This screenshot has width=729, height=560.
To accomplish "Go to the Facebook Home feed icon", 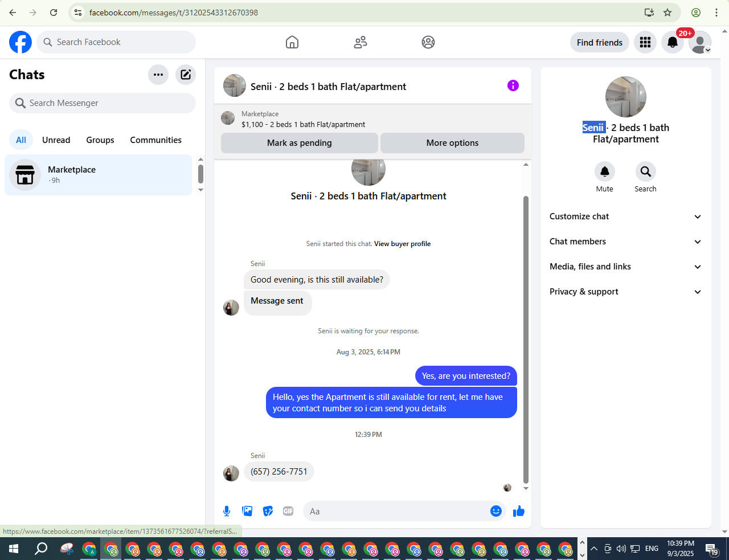I will pyautogui.click(x=292, y=42).
